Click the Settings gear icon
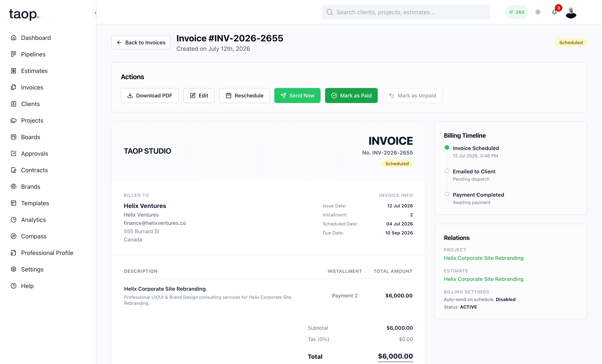602x364 pixels. (14, 269)
